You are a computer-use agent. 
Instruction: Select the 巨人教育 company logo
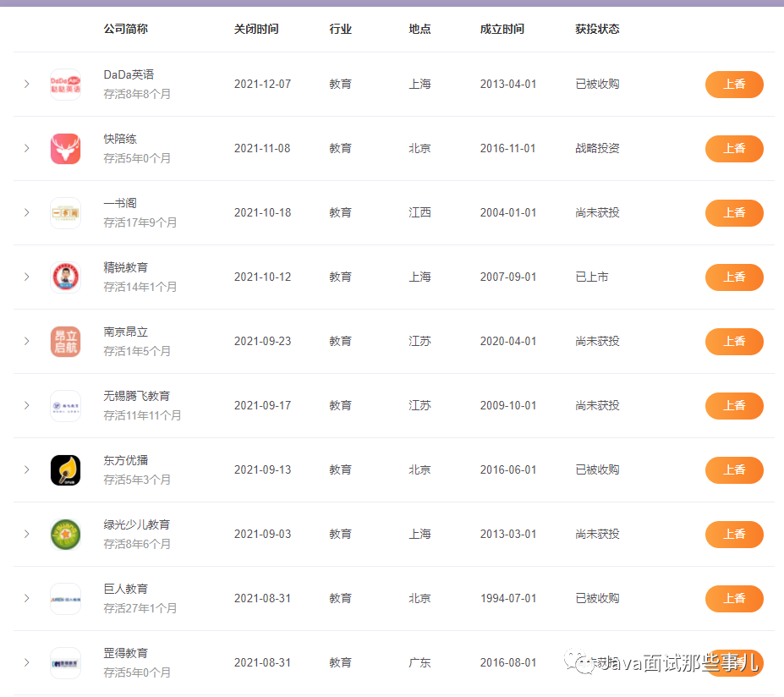tap(65, 598)
